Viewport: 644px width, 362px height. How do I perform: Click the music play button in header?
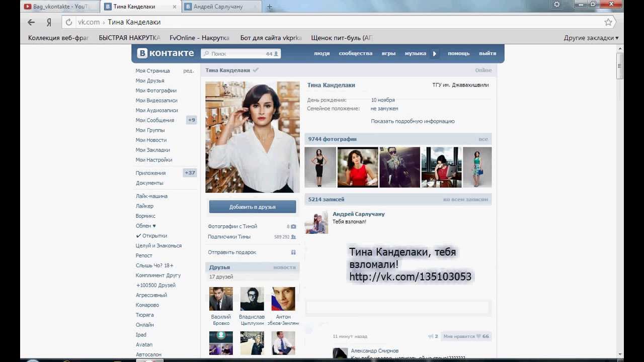click(x=434, y=53)
